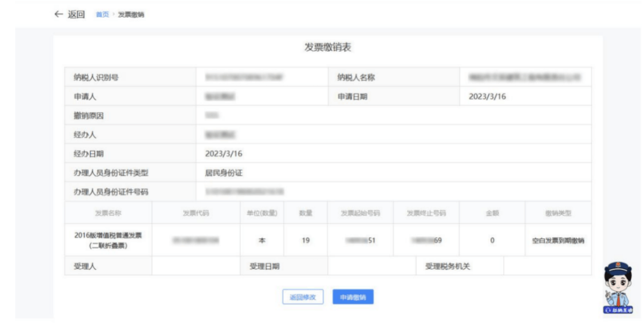644x330 pixels.
Task: Click the empty 受理日期 field
Action: click(x=371, y=266)
